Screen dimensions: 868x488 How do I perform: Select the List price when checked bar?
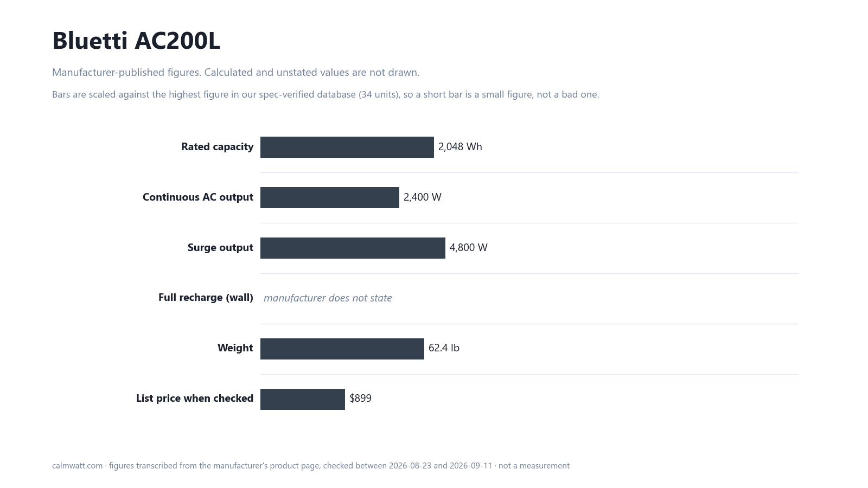pos(303,399)
